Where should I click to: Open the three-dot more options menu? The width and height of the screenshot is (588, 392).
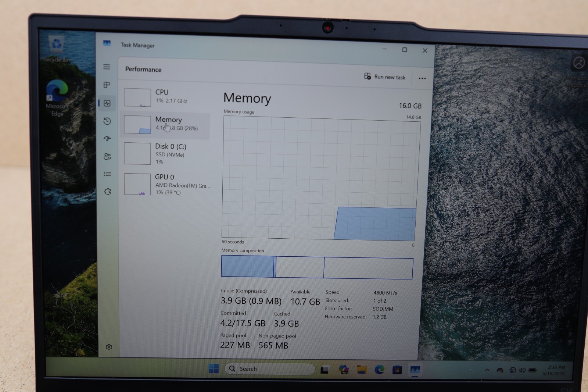422,78
